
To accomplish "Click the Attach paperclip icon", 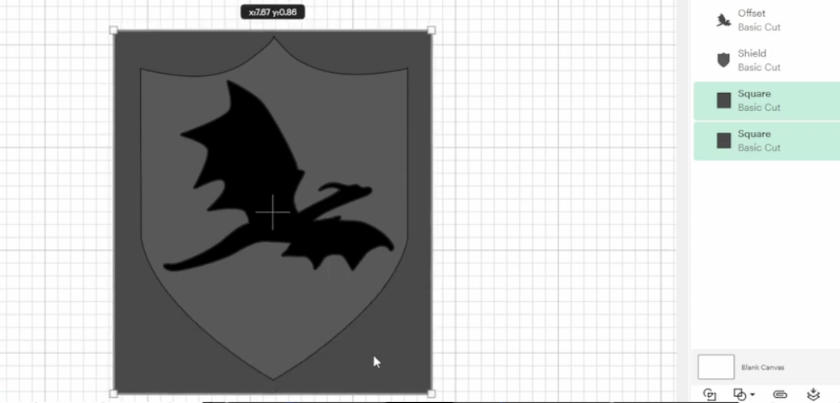I will pos(781,395).
